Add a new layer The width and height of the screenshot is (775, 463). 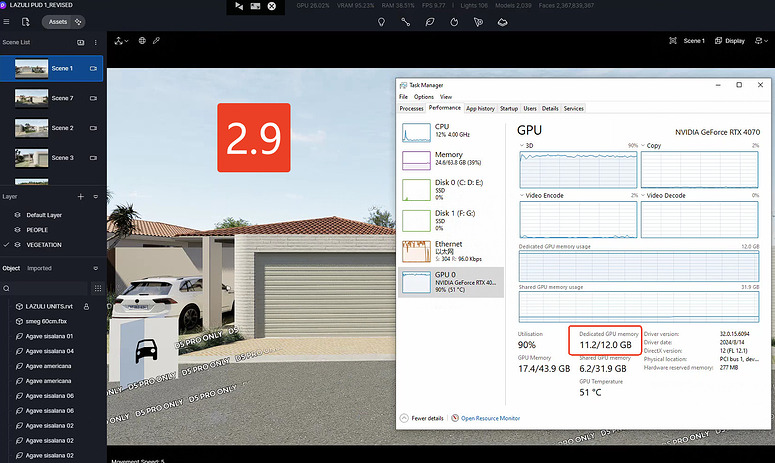point(81,197)
